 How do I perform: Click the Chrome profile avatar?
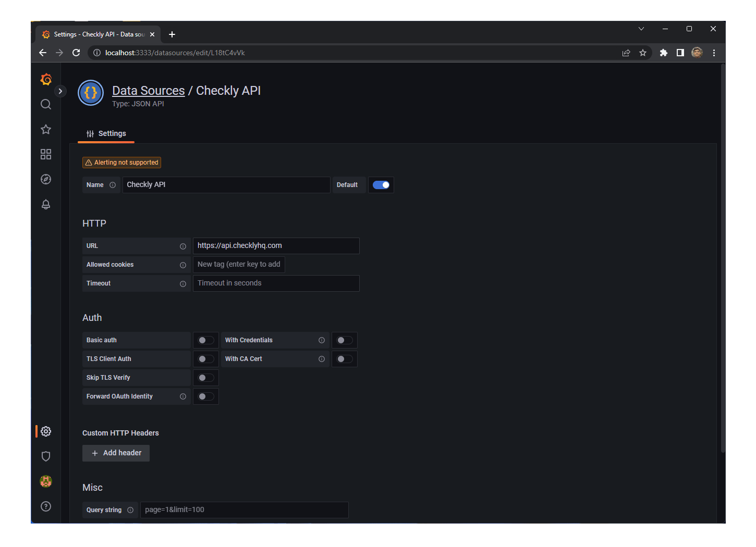click(697, 53)
